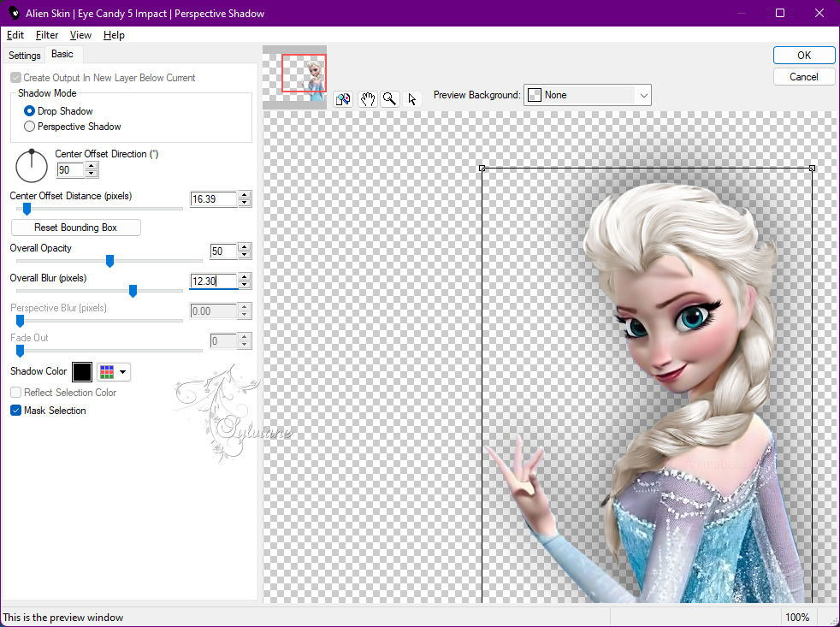The image size is (840, 627).
Task: Click the Overall Blur slider handle
Action: tap(133, 291)
